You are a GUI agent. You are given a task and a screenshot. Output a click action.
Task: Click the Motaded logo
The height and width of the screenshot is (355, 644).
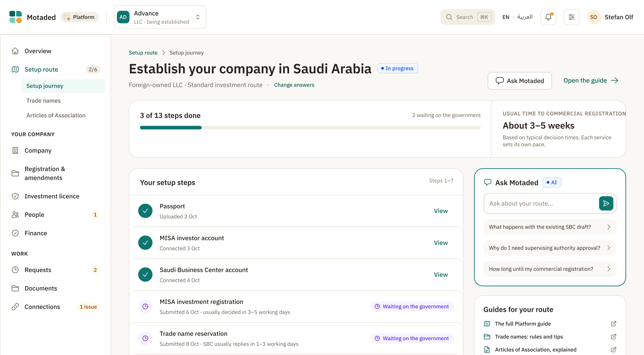coord(16,17)
